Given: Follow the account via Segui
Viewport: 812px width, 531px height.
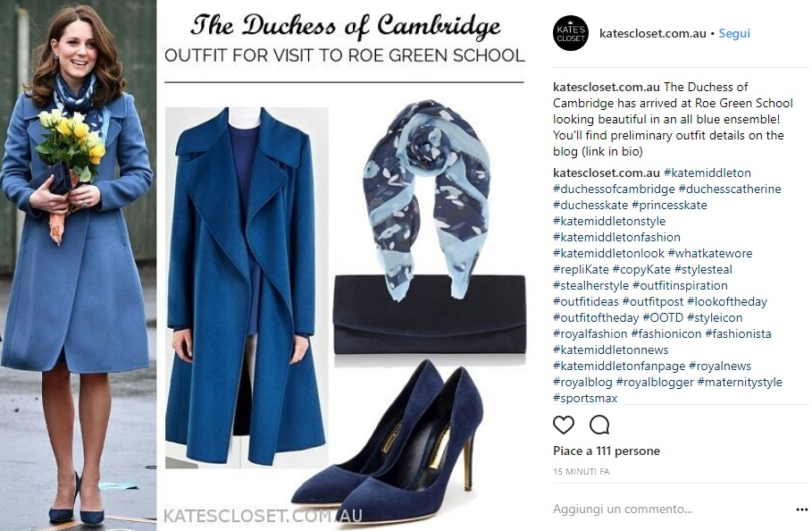Looking at the screenshot, I should pyautogui.click(x=733, y=33).
